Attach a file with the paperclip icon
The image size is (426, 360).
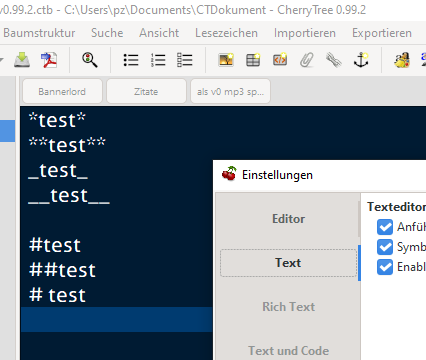pos(307,60)
